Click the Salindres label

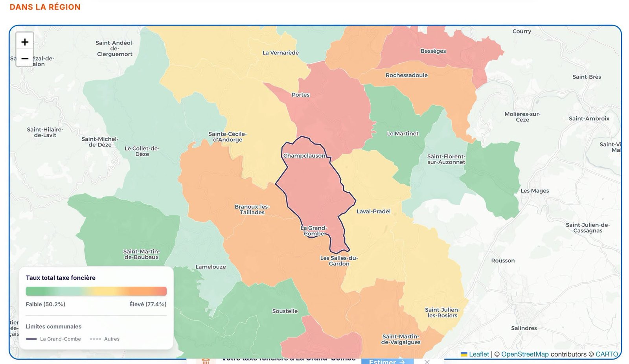(524, 328)
